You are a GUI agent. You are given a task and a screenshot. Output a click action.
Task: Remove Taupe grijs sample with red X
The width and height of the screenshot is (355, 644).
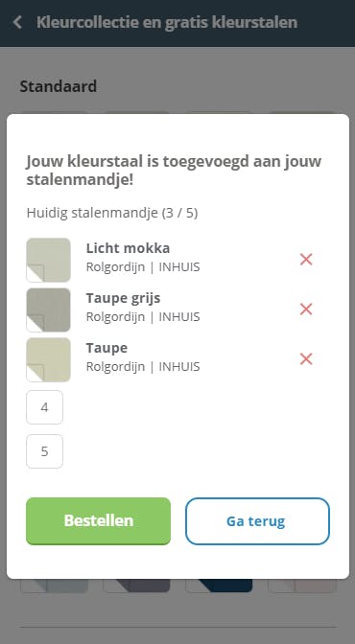(306, 309)
